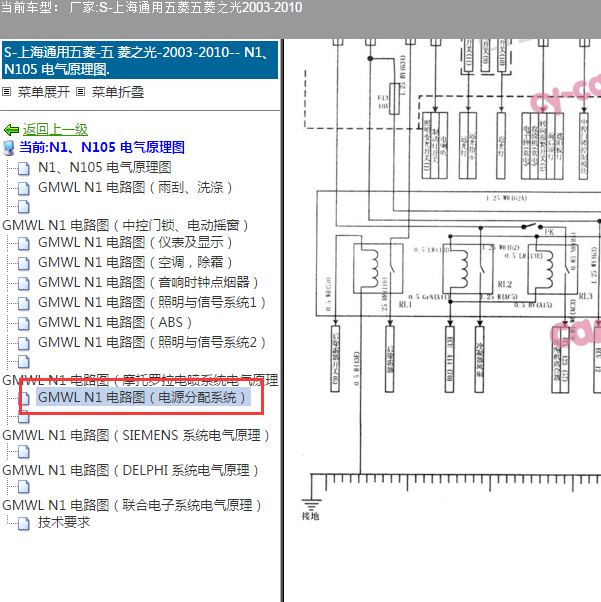Click document icon above SIEMENS 系统 entry
Image resolution: width=601 pixels, height=602 pixels.
coord(24,417)
